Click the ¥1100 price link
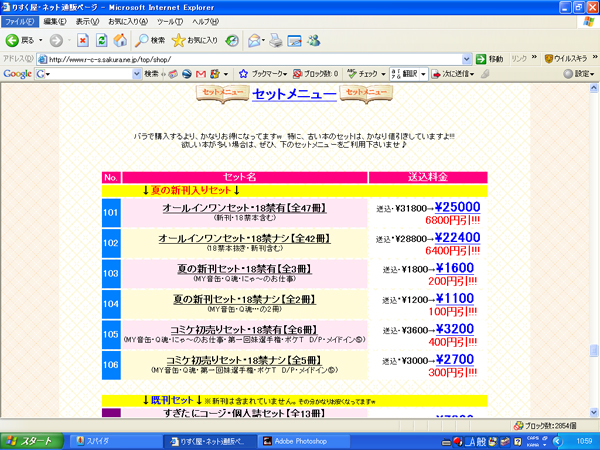The height and width of the screenshot is (450, 600). (455, 298)
